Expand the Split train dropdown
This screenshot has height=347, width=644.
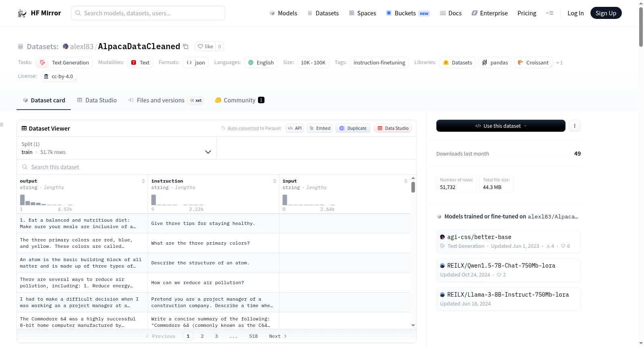(116, 148)
